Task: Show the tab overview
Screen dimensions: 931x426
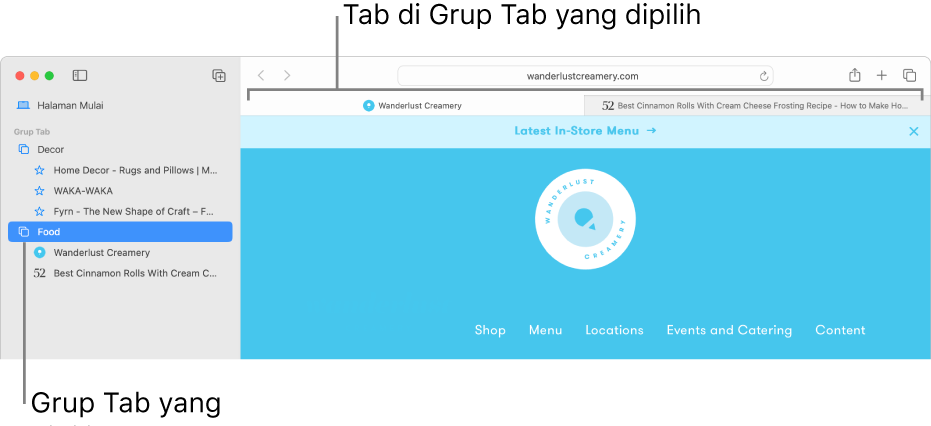Action: point(909,75)
